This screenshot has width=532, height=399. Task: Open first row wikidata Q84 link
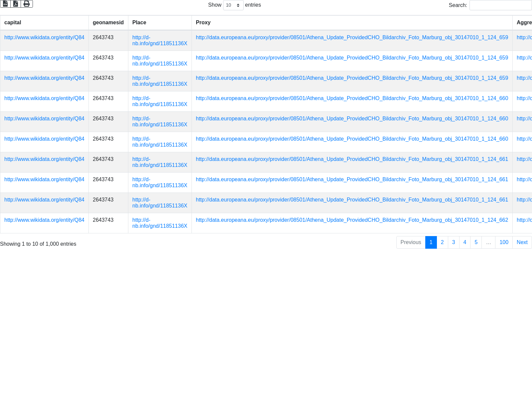point(44,38)
